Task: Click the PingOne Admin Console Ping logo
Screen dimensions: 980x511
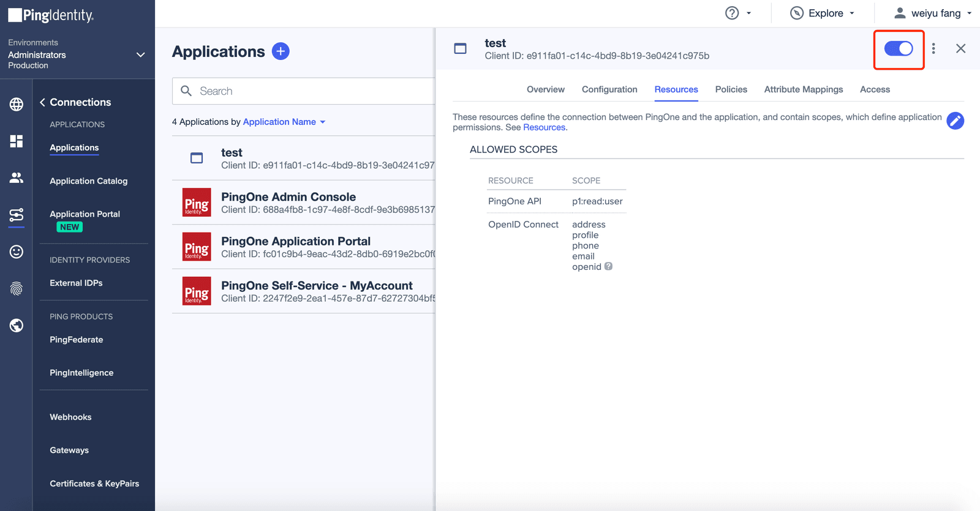Action: tap(197, 202)
